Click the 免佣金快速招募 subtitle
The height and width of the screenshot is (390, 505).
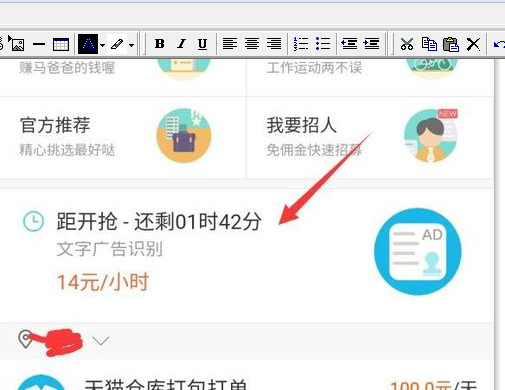point(314,150)
